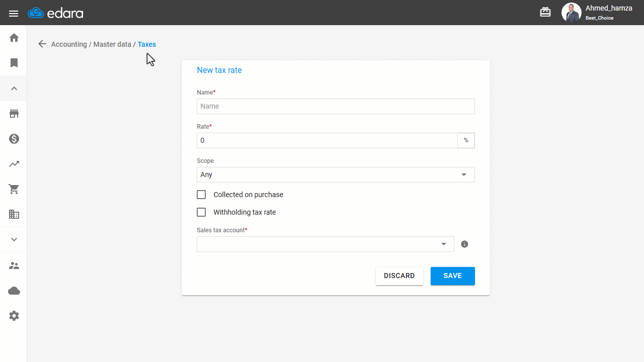Click the edara cloud logo
Screen dimensions: 644x362
[x=55, y=13]
